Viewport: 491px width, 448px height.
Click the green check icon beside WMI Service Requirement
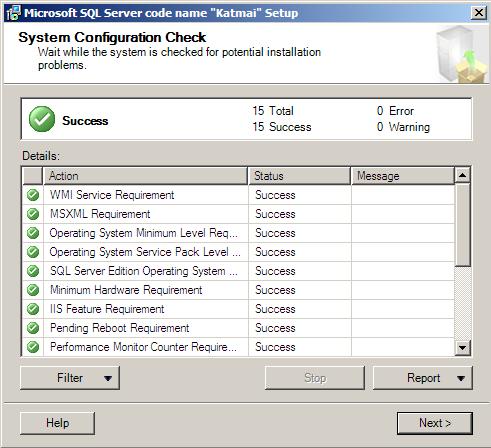pyautogui.click(x=33, y=195)
